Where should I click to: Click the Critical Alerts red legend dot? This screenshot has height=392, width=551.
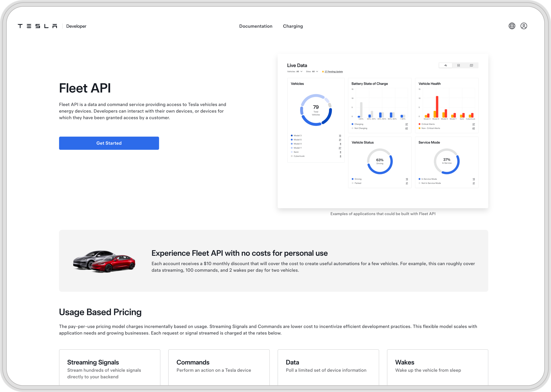coord(420,124)
